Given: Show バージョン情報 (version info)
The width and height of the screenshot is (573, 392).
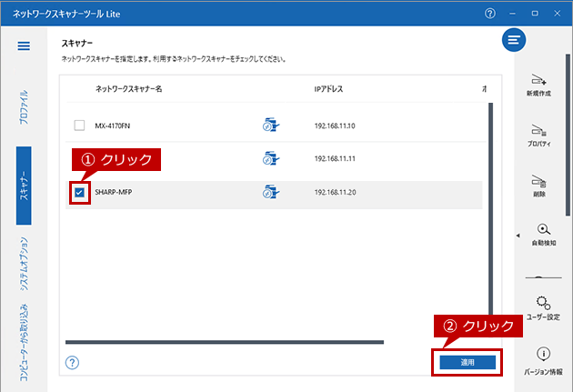Looking at the screenshot, I should click(x=543, y=361).
